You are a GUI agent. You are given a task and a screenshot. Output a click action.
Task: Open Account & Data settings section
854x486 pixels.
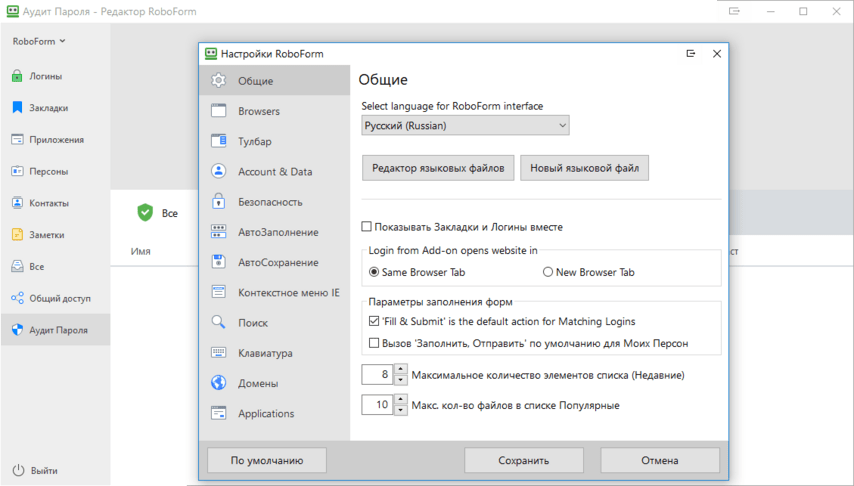point(274,171)
